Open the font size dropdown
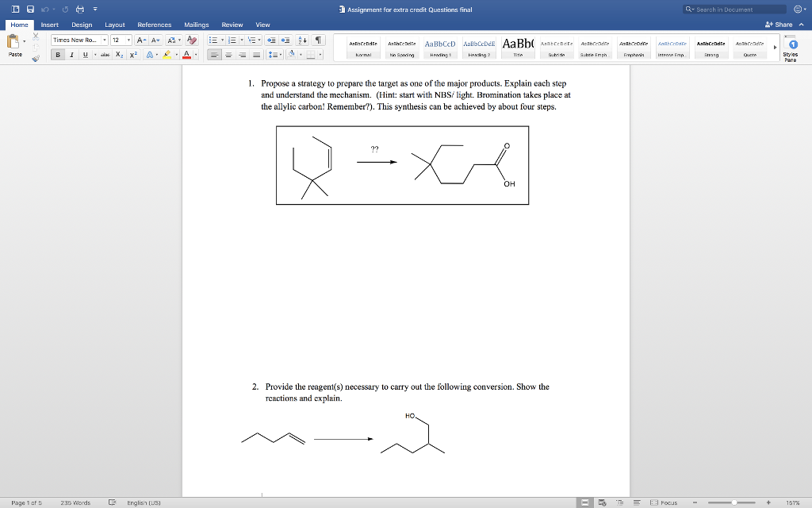 (127, 40)
